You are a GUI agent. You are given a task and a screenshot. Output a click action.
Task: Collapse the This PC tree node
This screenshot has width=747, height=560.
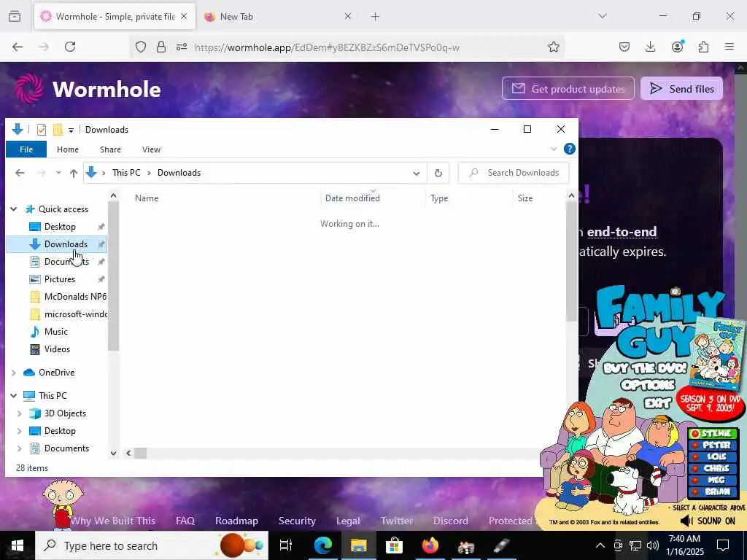click(14, 396)
